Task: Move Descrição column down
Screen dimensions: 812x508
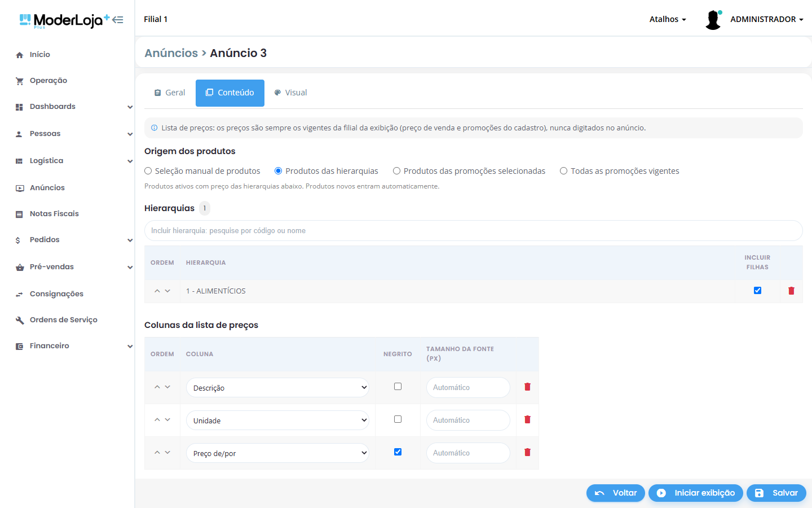Action: click(x=167, y=387)
